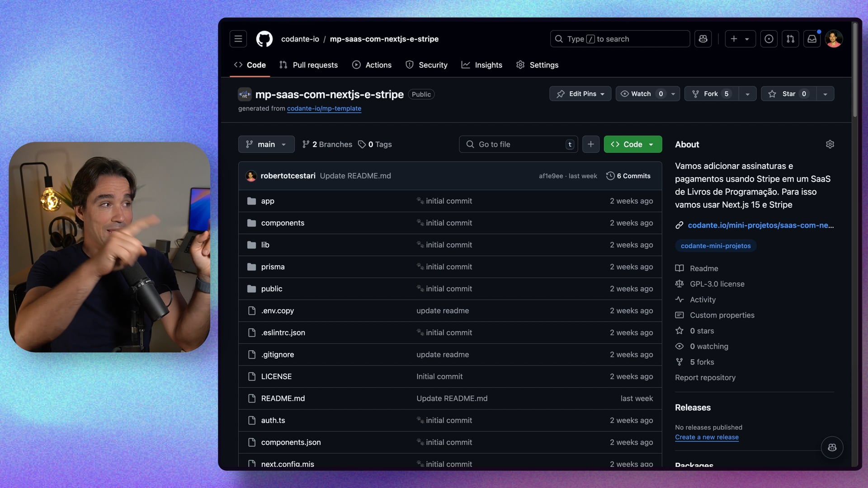Open the green Code dropdown
This screenshot has width=868, height=488.
(632, 144)
